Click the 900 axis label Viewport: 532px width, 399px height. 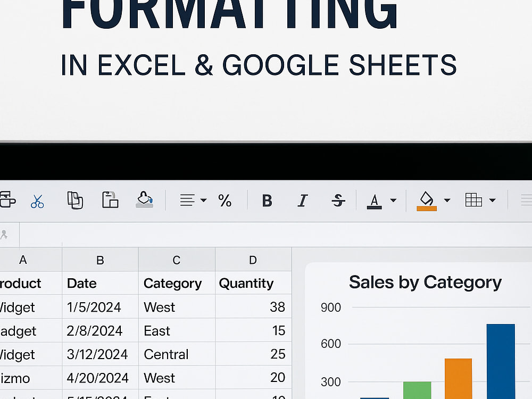(x=330, y=307)
